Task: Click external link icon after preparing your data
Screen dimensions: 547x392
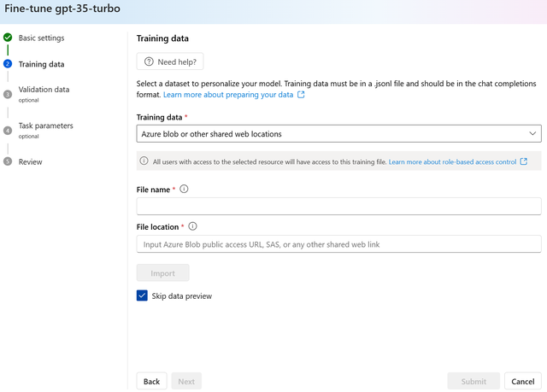Action: (301, 95)
